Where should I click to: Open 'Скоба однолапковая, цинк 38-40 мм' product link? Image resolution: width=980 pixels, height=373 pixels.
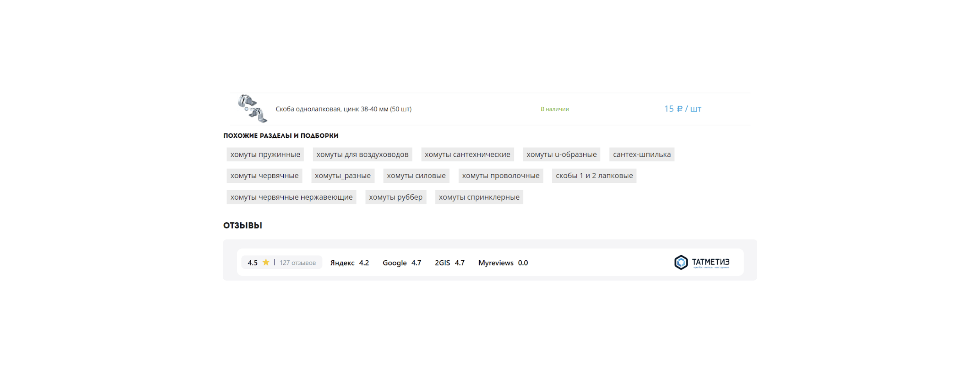tap(343, 109)
